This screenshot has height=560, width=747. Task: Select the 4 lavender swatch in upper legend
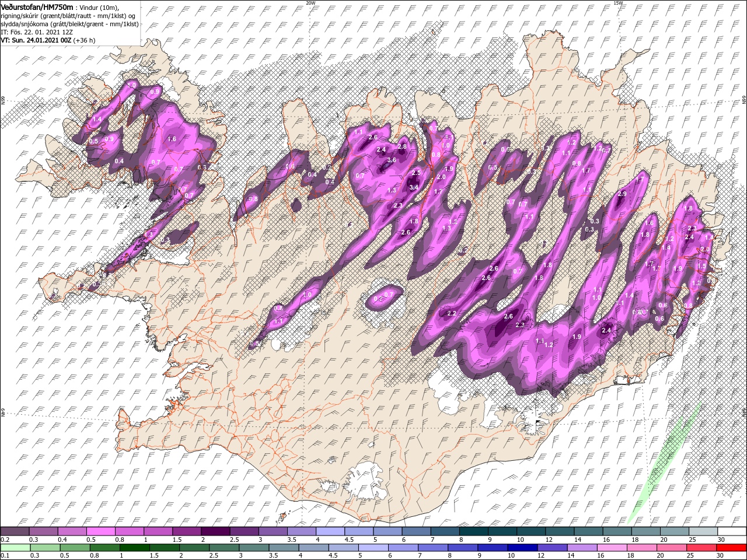330,531
